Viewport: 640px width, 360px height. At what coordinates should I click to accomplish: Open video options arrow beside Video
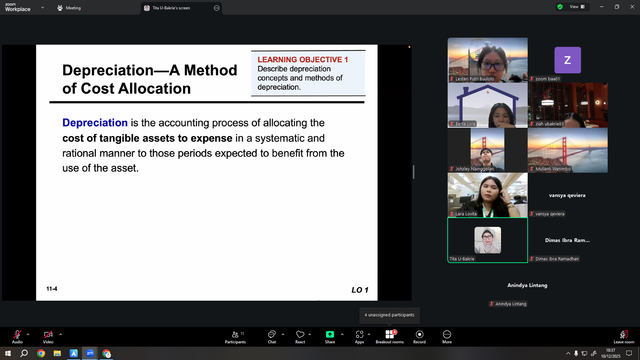pos(60,334)
